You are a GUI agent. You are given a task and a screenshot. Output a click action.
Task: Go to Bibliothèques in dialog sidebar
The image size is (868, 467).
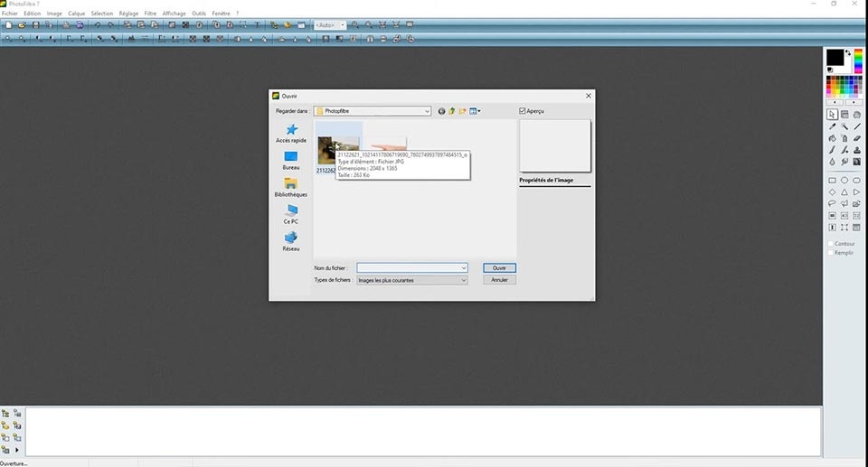point(291,188)
